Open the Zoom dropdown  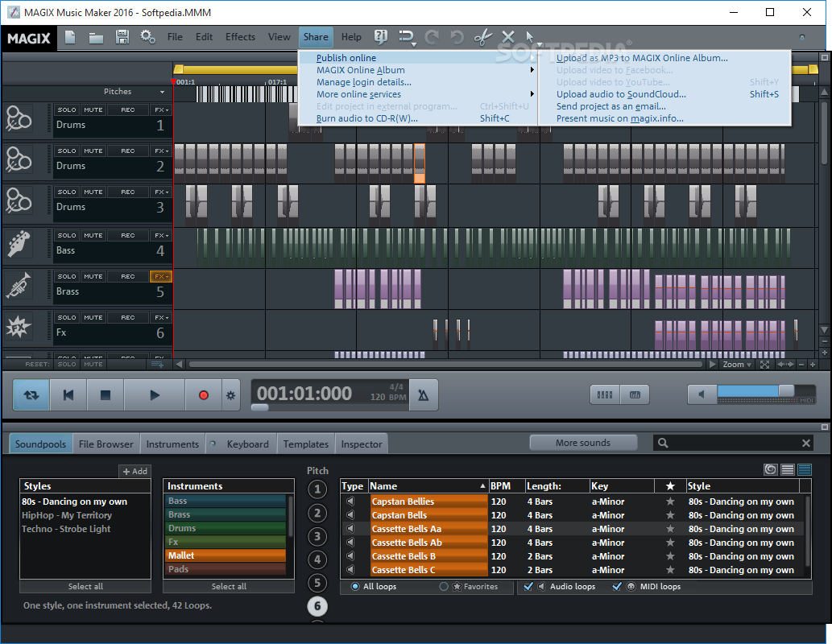(x=737, y=365)
